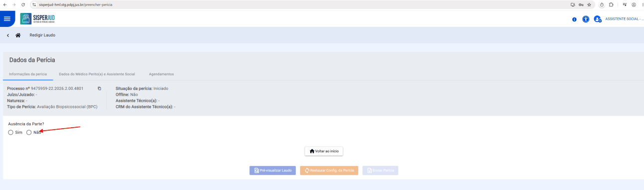Open the saved passwords key icon
The width and height of the screenshot is (644, 190).
pyautogui.click(x=581, y=4)
